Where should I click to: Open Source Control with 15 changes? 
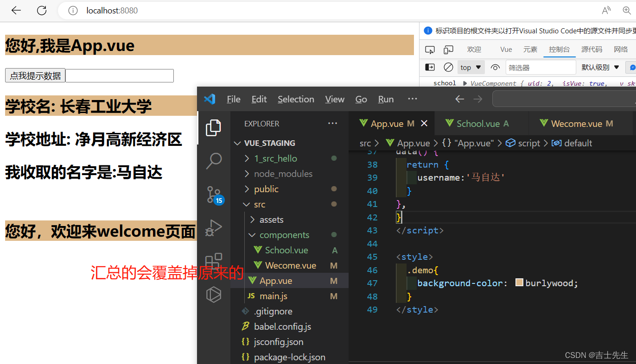click(215, 195)
